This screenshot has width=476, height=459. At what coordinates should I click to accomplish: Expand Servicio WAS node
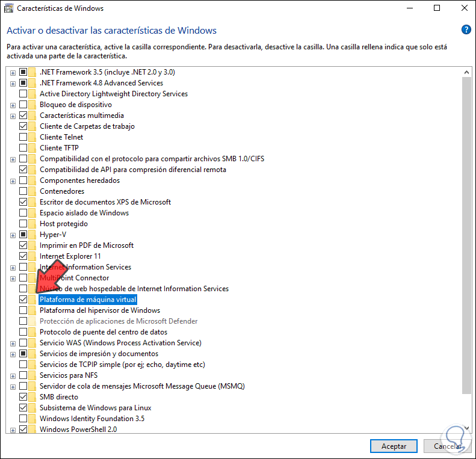coord(13,343)
